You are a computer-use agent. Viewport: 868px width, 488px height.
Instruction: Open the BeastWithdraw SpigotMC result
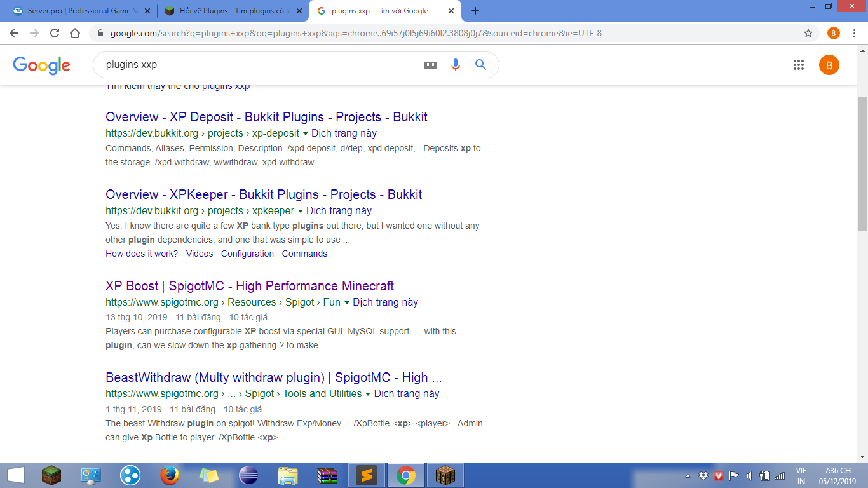273,377
